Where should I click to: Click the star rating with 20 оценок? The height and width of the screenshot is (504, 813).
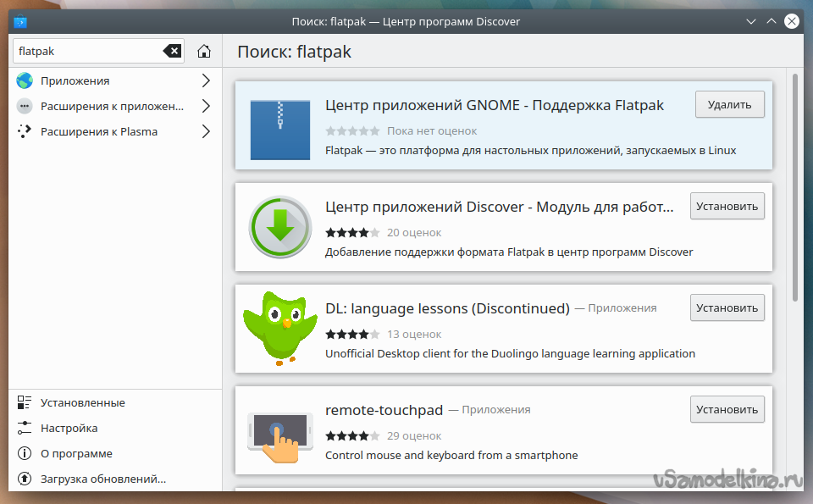point(352,232)
